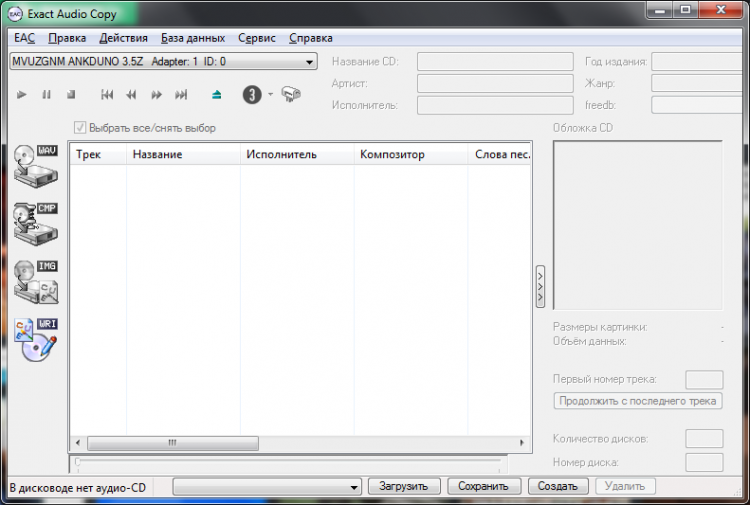The height and width of the screenshot is (505, 750).
Task: Click the Обложка CD cover art area
Action: click(x=638, y=225)
